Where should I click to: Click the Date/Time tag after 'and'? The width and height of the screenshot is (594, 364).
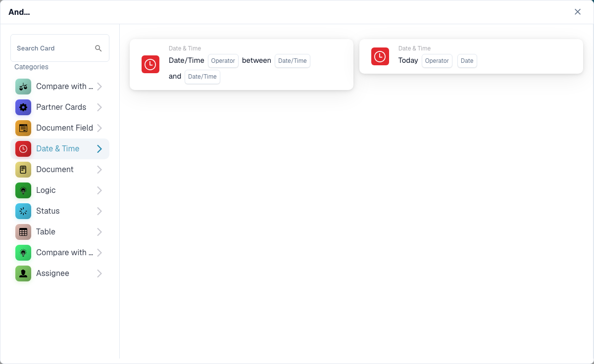pyautogui.click(x=202, y=77)
